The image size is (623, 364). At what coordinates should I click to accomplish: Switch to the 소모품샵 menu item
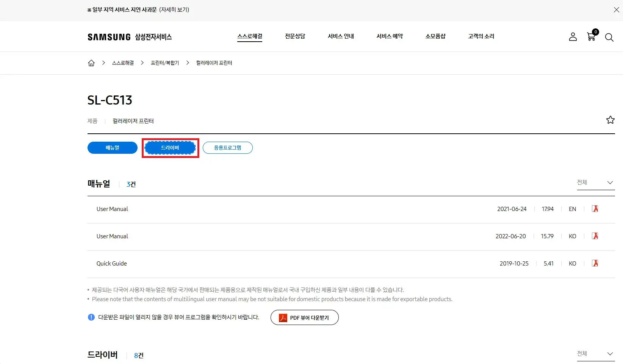coord(435,36)
